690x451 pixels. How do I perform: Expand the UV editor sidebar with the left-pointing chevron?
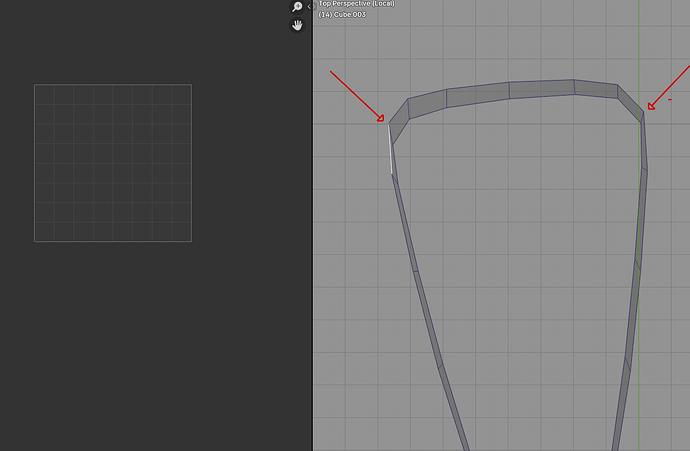coord(309,7)
